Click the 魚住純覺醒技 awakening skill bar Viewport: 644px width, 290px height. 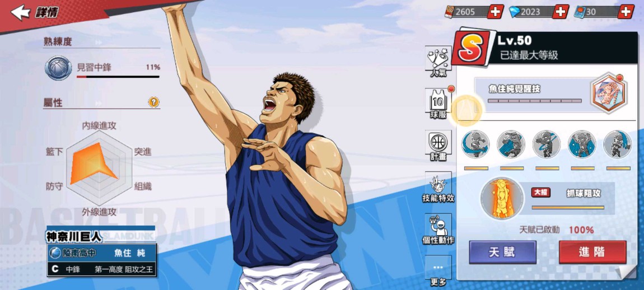pyautogui.click(x=534, y=101)
